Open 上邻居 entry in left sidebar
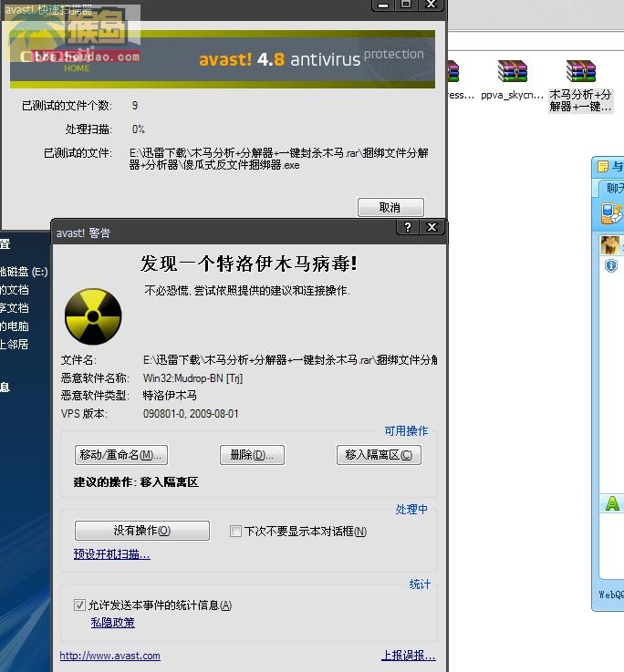624x672 pixels. coord(15,344)
